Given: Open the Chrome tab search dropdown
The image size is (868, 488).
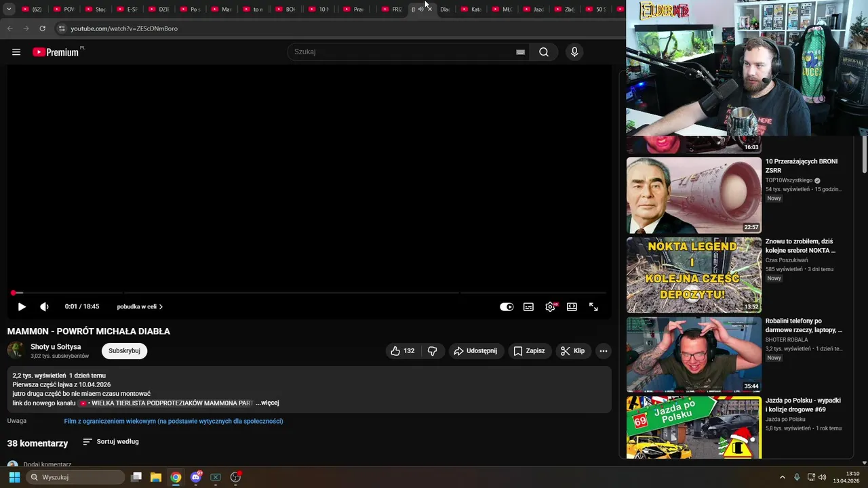Looking at the screenshot, I should [9, 9].
